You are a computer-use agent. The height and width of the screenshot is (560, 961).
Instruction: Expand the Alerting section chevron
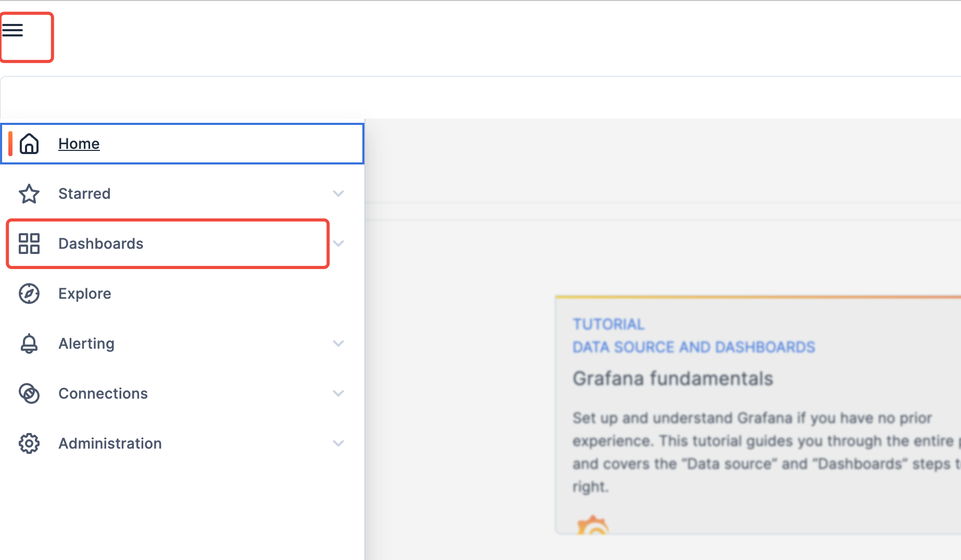click(x=338, y=343)
